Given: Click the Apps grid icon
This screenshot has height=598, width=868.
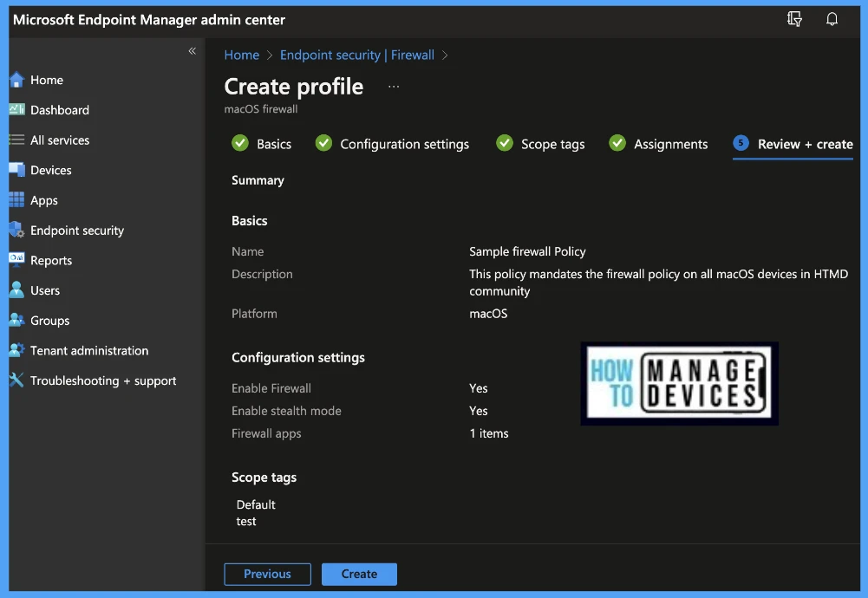Looking at the screenshot, I should (16, 199).
